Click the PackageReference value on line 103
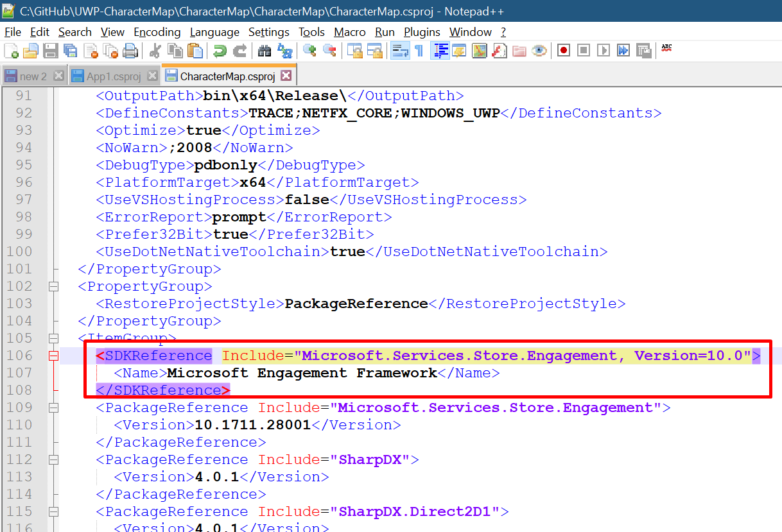Image resolution: width=782 pixels, height=532 pixels. pos(356,304)
